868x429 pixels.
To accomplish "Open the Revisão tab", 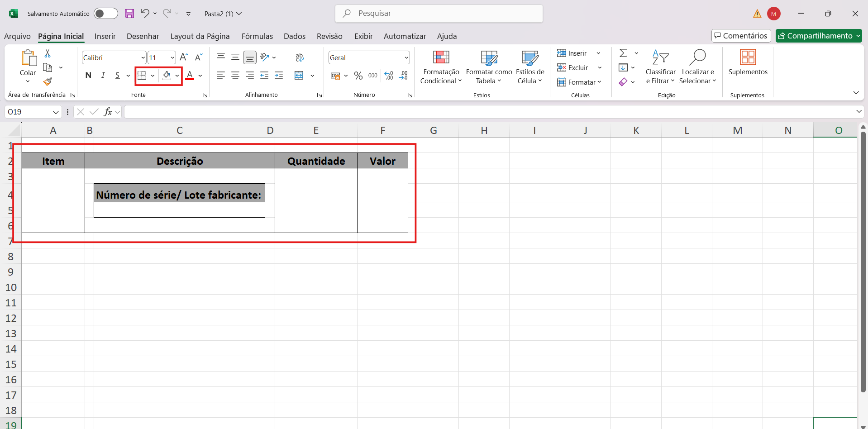I will coord(329,36).
